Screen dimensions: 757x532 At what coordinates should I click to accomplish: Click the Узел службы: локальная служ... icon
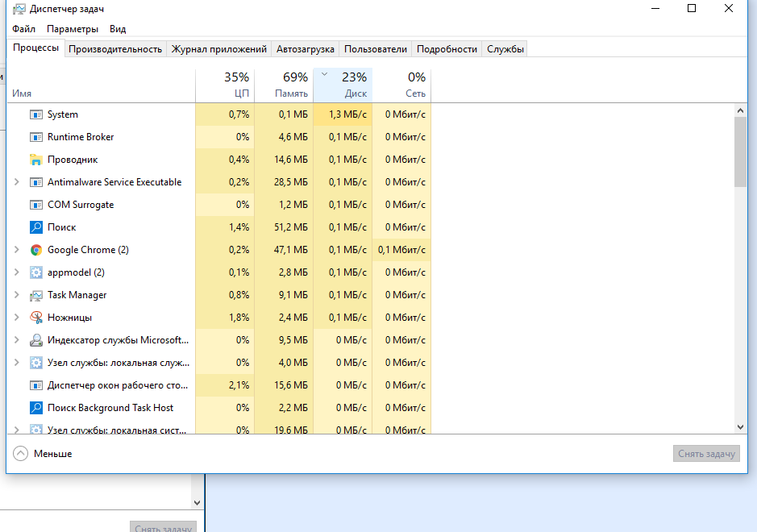tap(36, 363)
